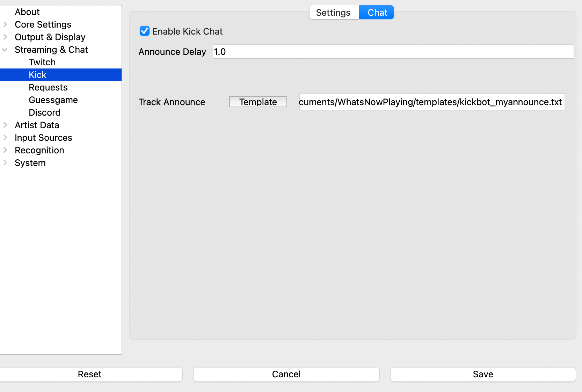This screenshot has height=392, width=582.
Task: Open the Track Announce Template picker
Action: tap(258, 102)
